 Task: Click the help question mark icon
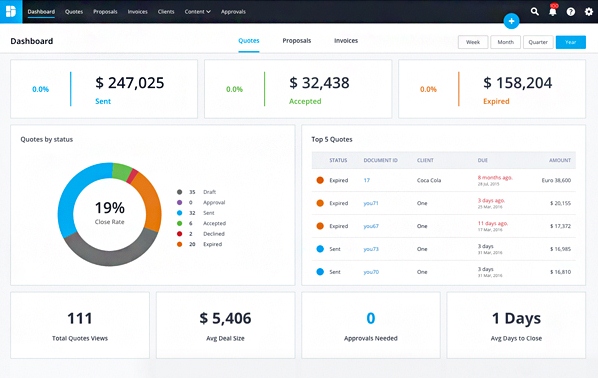(x=571, y=12)
